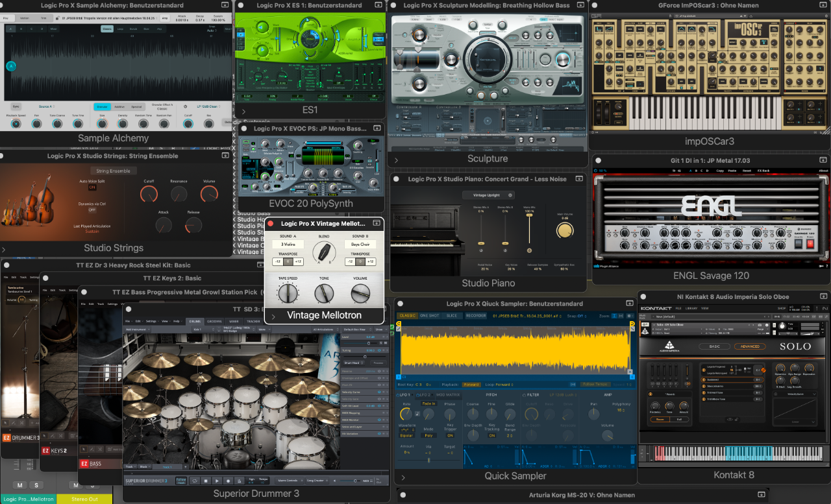The height and width of the screenshot is (504, 831).
Task: Click the link icon in ImpOSCar3 title bar
Action: [823, 5]
